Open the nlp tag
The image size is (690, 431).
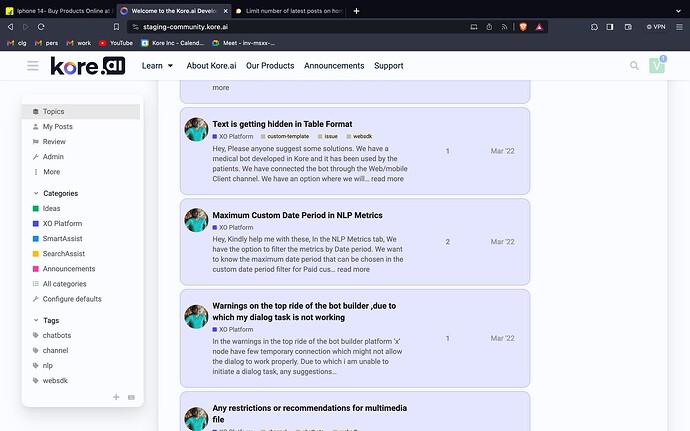pyautogui.click(x=81, y=365)
